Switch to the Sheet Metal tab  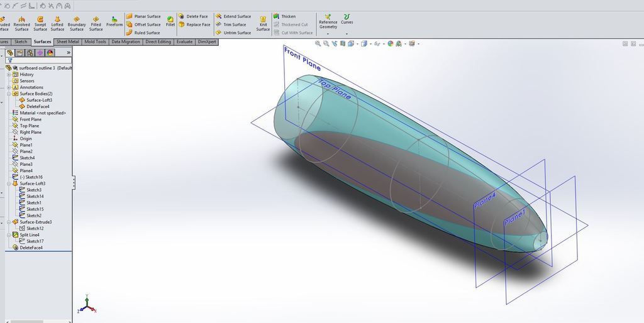click(67, 42)
